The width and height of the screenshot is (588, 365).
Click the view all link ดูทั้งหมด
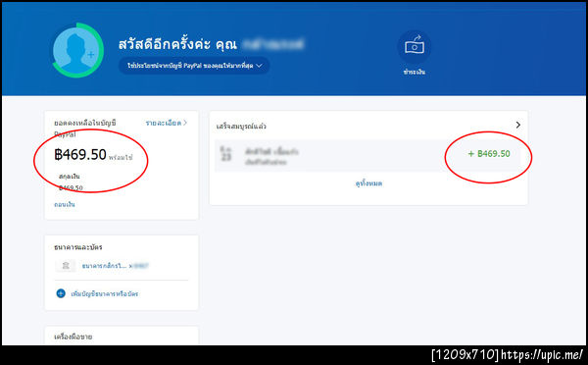(368, 183)
